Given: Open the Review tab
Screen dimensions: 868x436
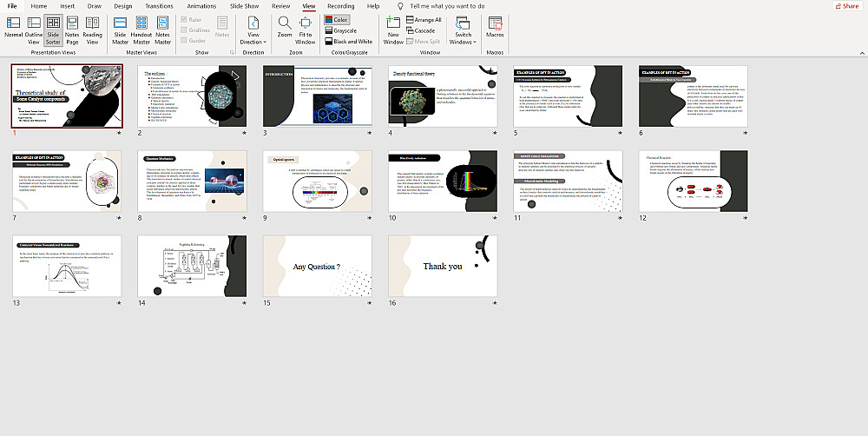Looking at the screenshot, I should [x=280, y=6].
